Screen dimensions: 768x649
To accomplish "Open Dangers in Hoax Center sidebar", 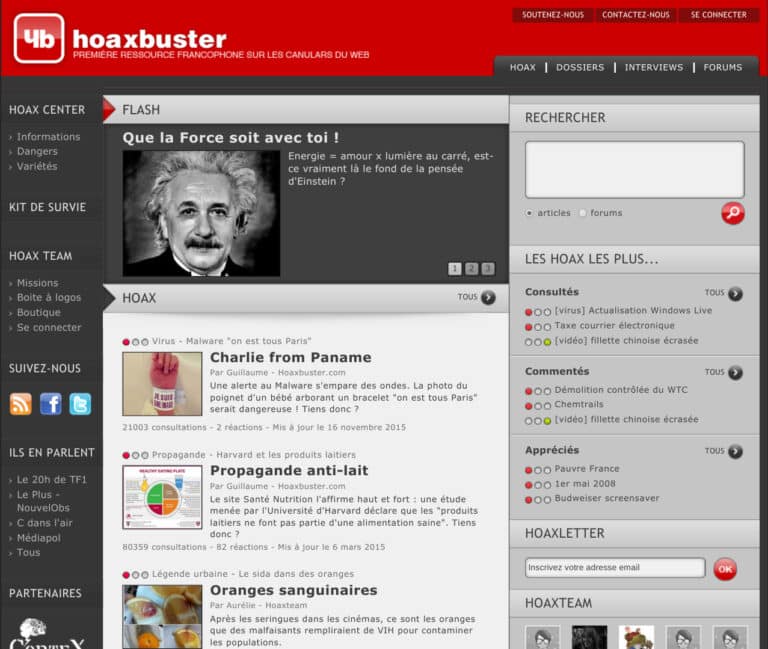I will [37, 151].
